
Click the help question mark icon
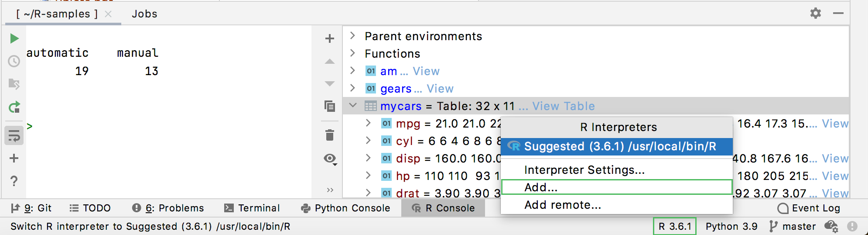pos(14,180)
